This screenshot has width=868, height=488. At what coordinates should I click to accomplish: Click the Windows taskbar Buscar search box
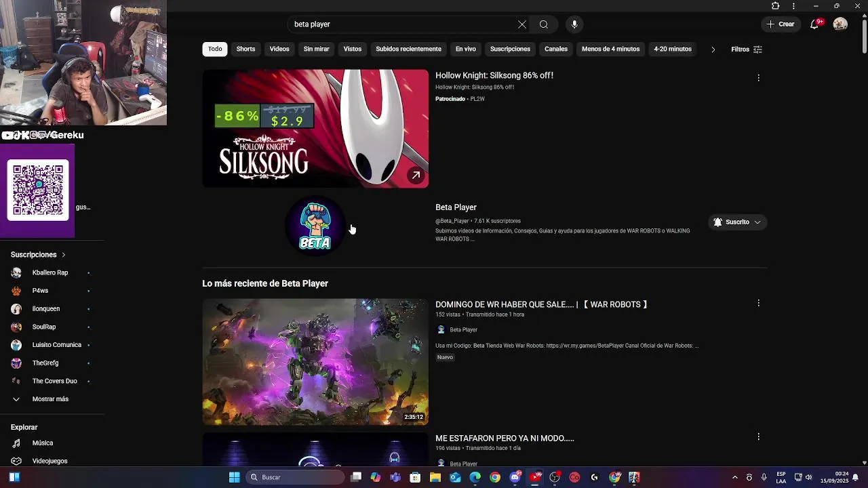pos(295,477)
